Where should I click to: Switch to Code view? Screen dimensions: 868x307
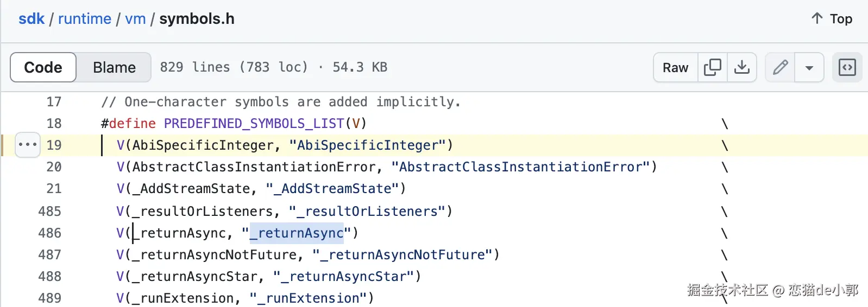click(x=43, y=67)
